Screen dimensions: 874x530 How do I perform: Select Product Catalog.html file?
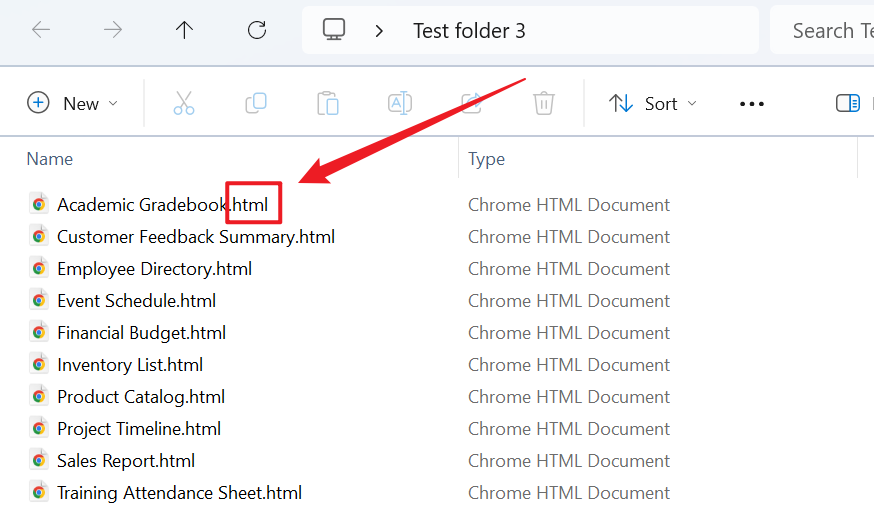pos(141,397)
